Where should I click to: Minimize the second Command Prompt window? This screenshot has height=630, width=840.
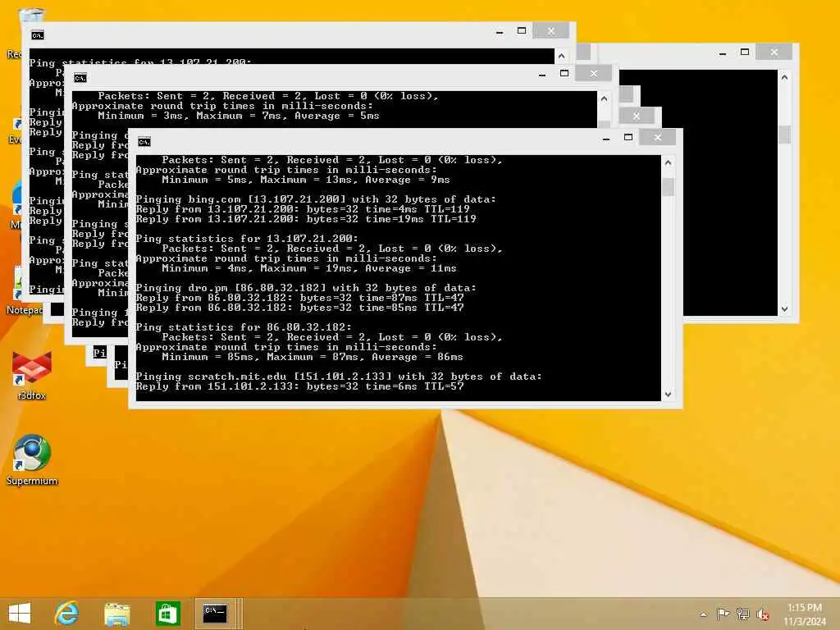tap(542, 75)
